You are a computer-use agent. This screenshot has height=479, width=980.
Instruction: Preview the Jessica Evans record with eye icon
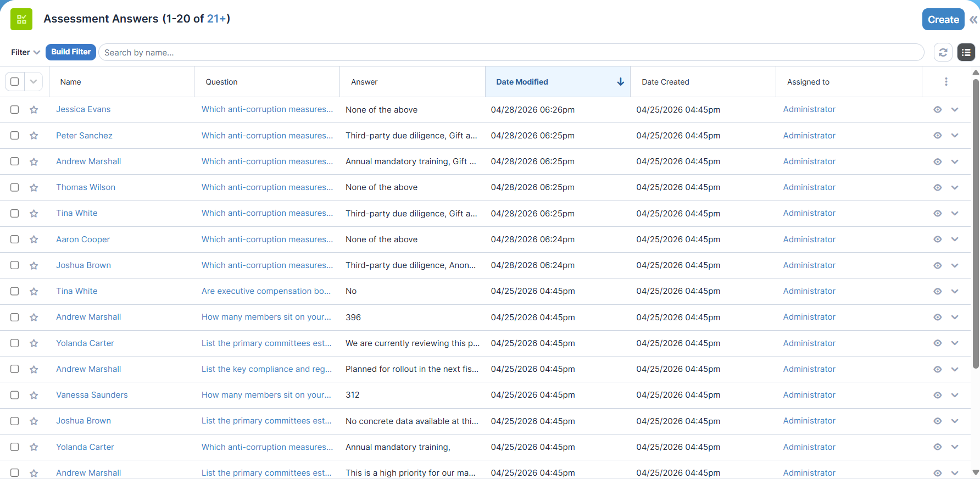coord(938,110)
